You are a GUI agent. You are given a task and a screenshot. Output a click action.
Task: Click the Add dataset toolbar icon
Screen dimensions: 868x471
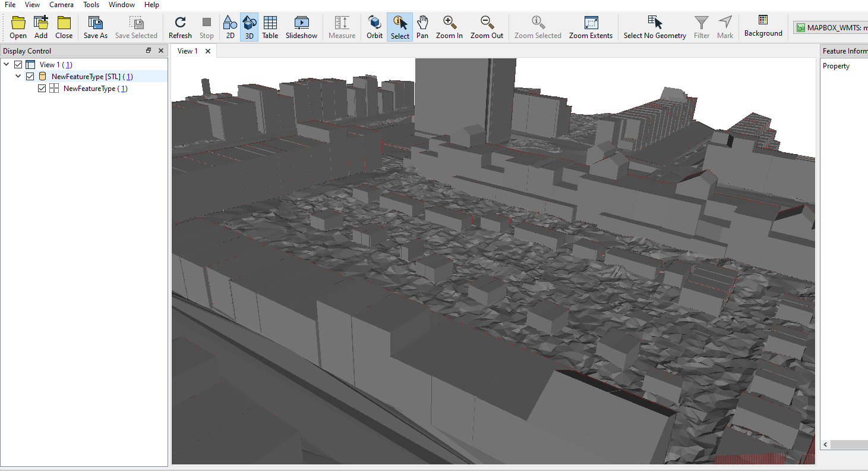pos(41,27)
